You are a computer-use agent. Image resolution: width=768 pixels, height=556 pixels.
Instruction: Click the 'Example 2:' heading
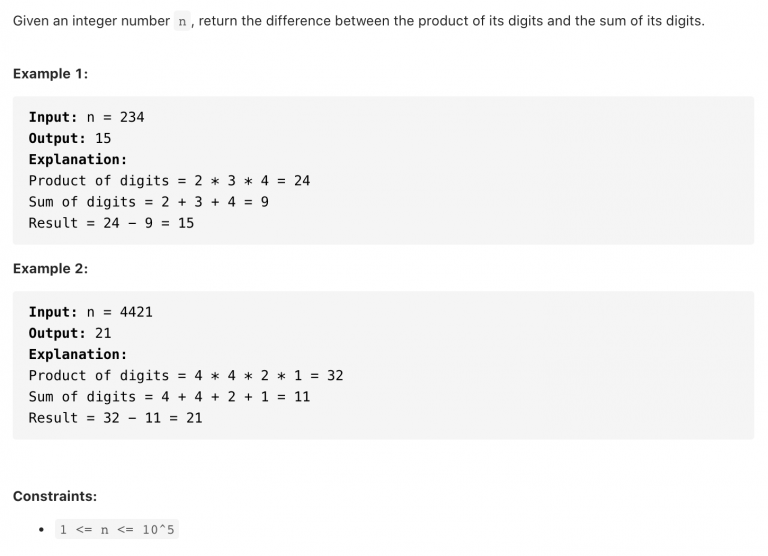(50, 269)
